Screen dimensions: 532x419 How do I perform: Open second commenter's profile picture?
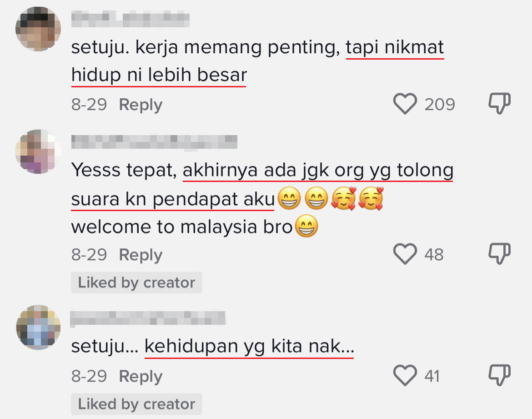pyautogui.click(x=38, y=151)
